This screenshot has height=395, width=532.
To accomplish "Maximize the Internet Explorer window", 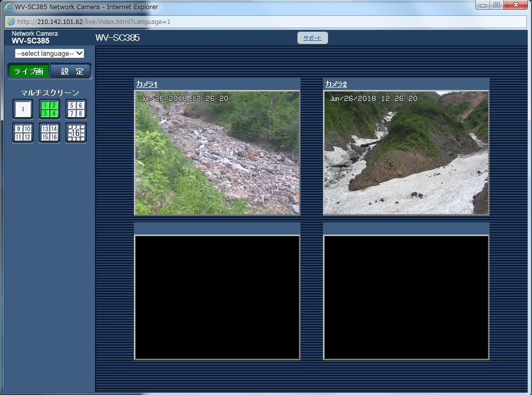I will pyautogui.click(x=497, y=5).
